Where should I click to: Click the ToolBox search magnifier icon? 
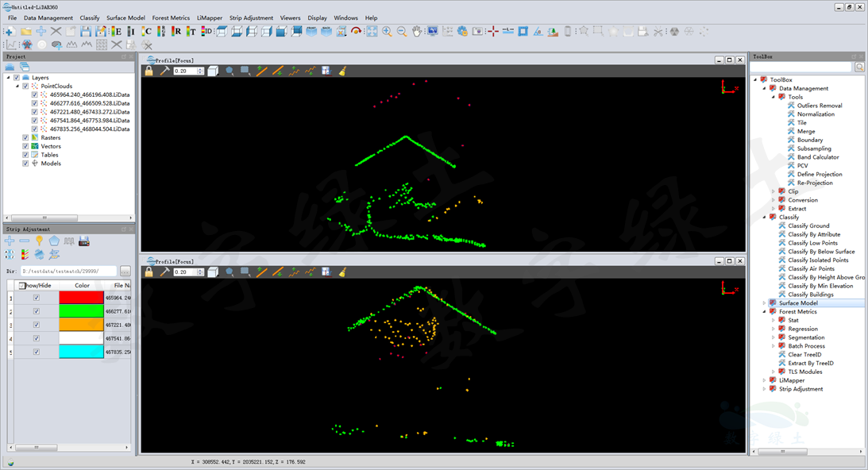[859, 67]
